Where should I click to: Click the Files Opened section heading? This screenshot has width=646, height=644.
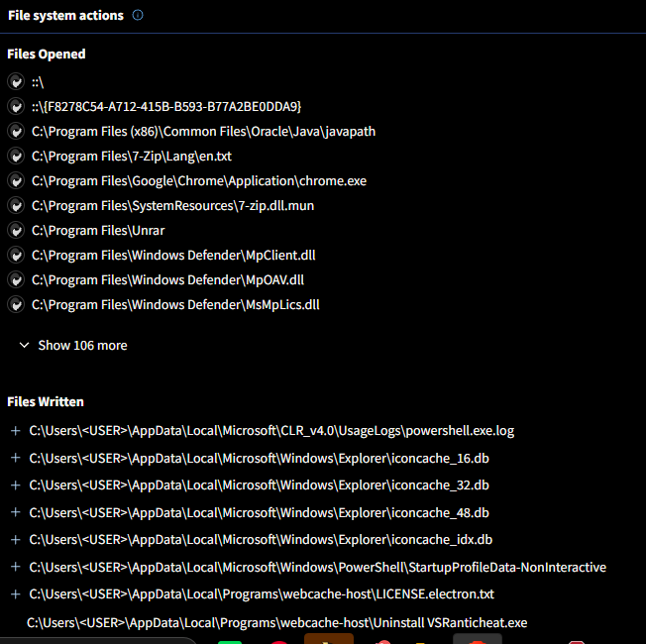coord(47,54)
